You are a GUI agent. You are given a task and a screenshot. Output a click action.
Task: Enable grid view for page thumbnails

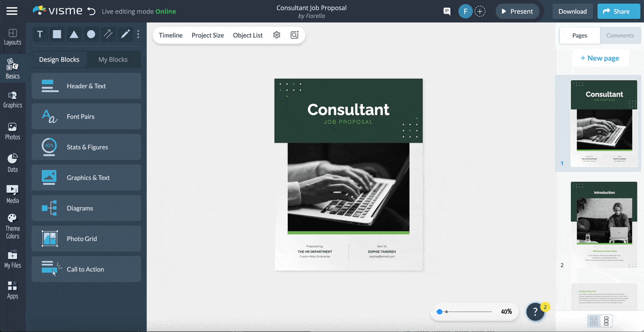(x=594, y=321)
